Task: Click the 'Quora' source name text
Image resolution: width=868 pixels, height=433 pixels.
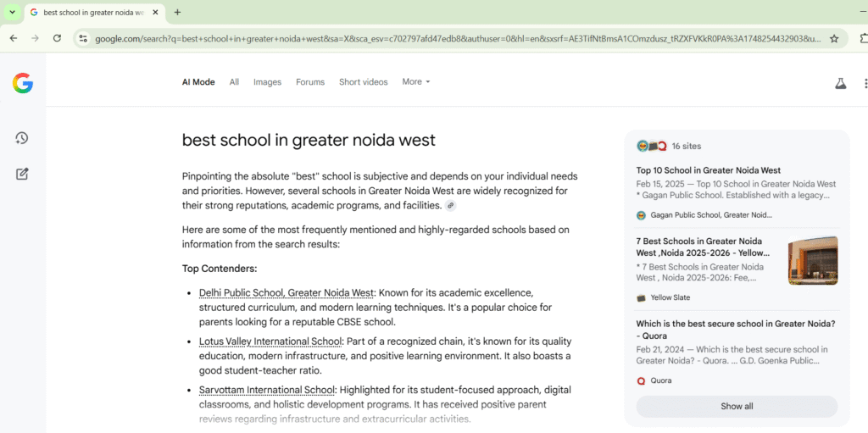Action: pyautogui.click(x=661, y=381)
